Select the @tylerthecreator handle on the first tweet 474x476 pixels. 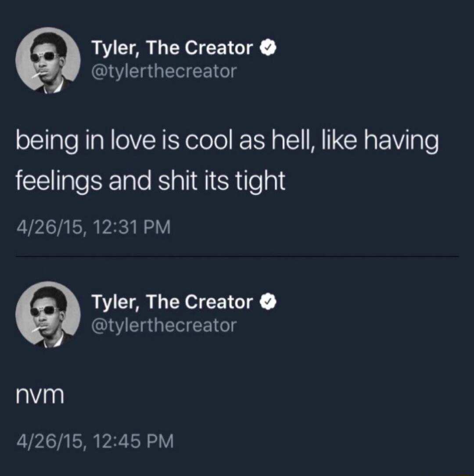pos(164,69)
